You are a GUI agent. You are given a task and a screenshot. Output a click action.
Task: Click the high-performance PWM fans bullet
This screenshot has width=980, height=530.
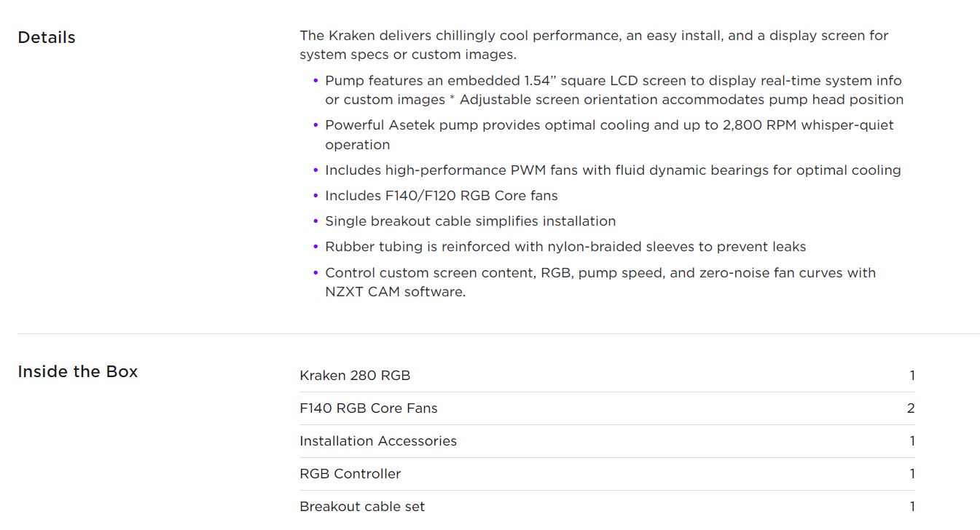[x=612, y=170]
